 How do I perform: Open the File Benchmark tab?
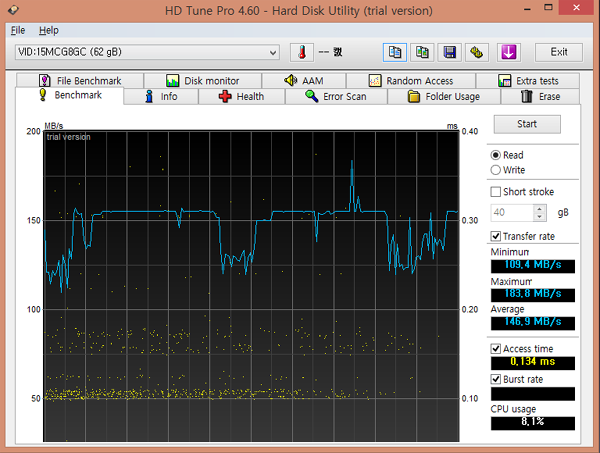(x=80, y=81)
